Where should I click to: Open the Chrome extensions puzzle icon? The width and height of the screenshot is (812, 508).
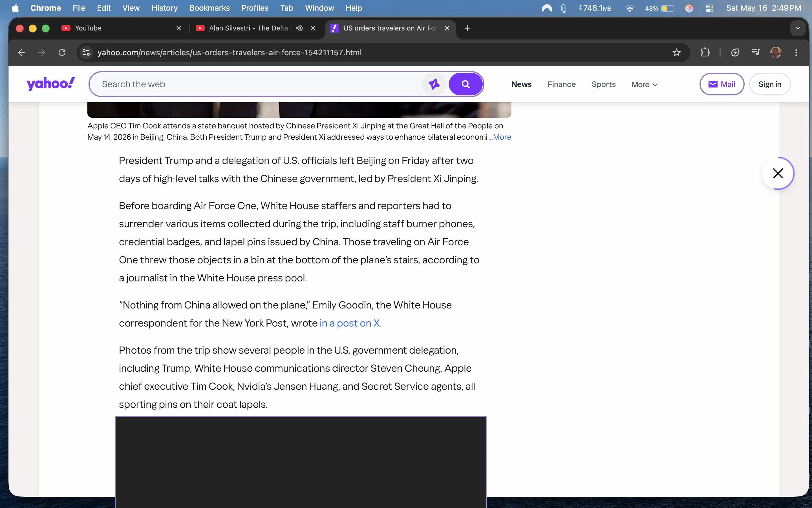tap(705, 52)
